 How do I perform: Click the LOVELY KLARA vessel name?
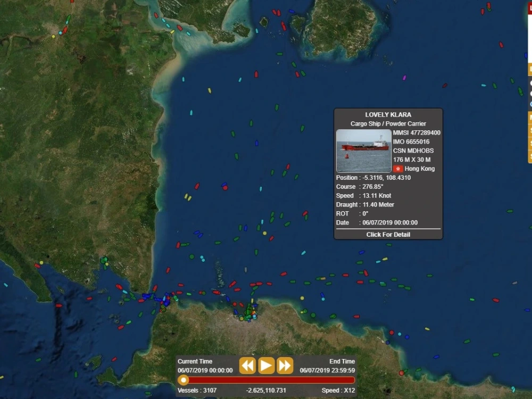[x=388, y=114]
